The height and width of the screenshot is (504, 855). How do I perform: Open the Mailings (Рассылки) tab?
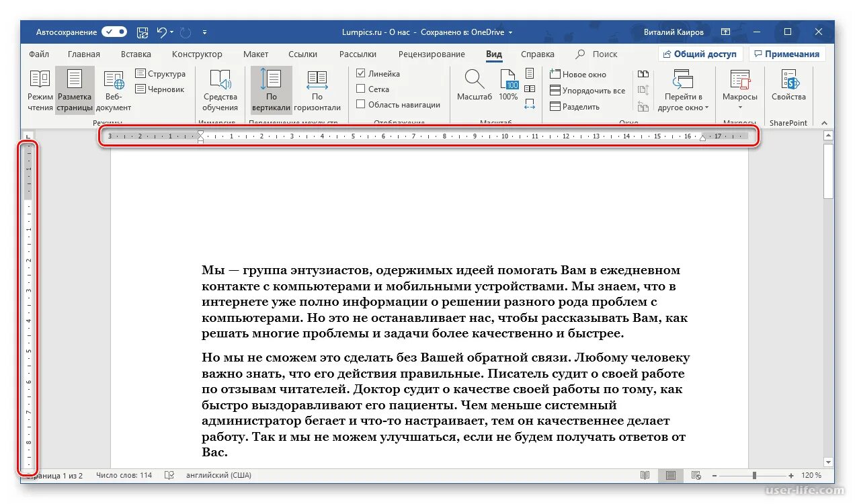(358, 54)
